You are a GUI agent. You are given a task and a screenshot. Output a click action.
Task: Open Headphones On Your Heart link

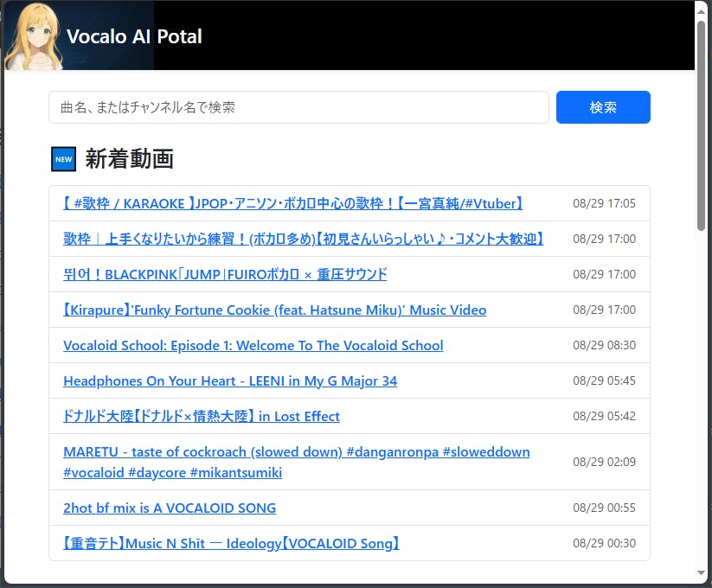(x=230, y=380)
